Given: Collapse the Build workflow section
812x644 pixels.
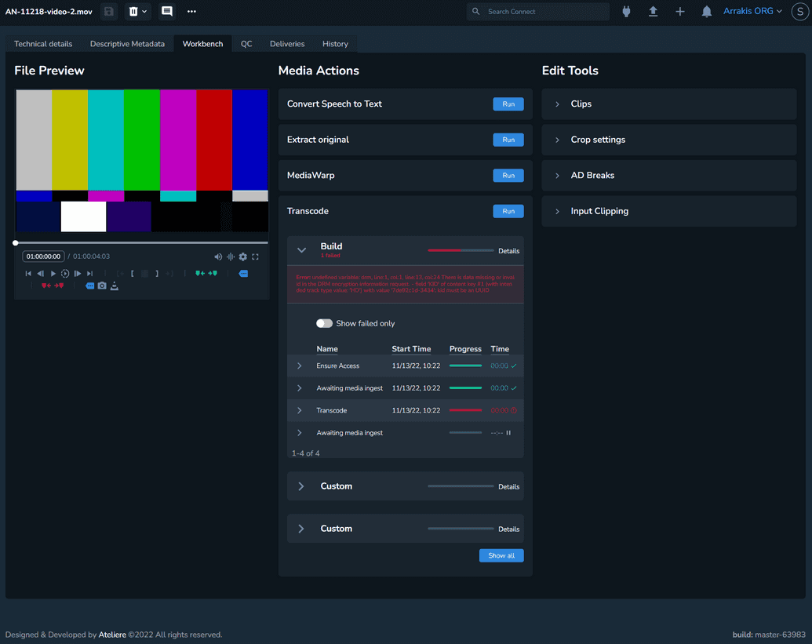Looking at the screenshot, I should click(x=301, y=250).
